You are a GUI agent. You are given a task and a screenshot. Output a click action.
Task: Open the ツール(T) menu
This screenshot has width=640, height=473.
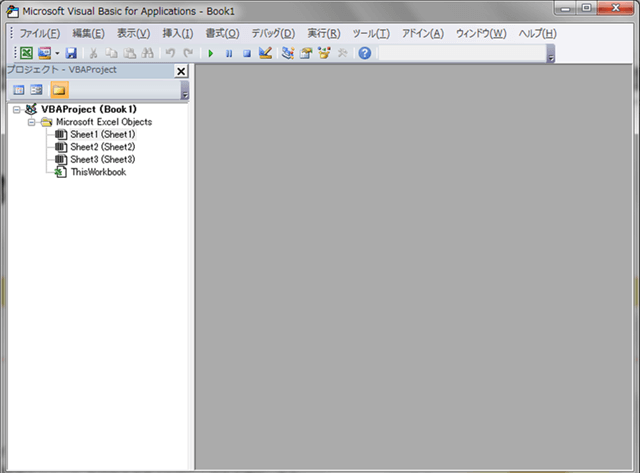(371, 33)
